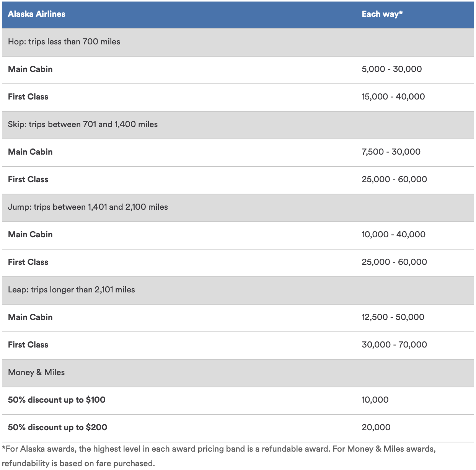The width and height of the screenshot is (476, 470).
Task: Click the 30,000 - 70,000 Leap value
Action: tap(394, 344)
